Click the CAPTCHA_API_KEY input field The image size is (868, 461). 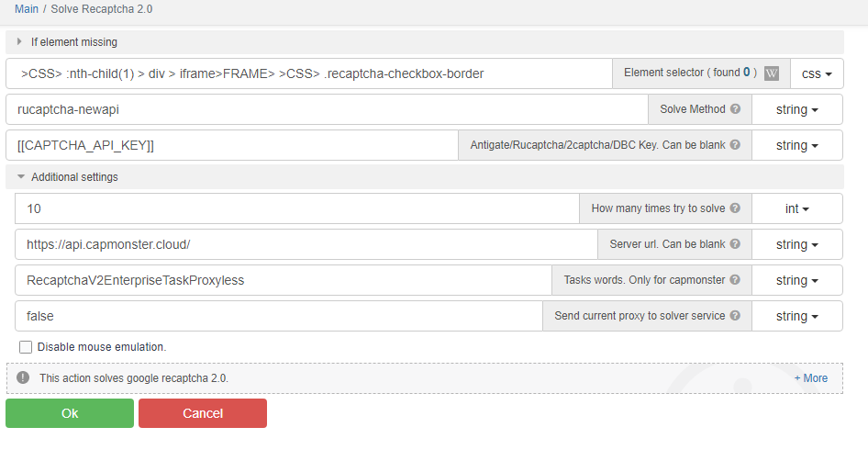point(232,145)
